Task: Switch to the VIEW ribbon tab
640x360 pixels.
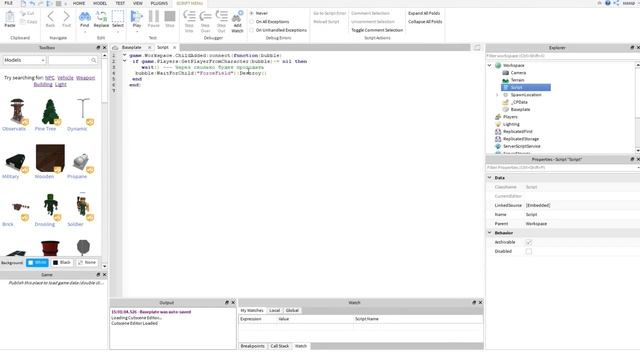Action: 138,3
